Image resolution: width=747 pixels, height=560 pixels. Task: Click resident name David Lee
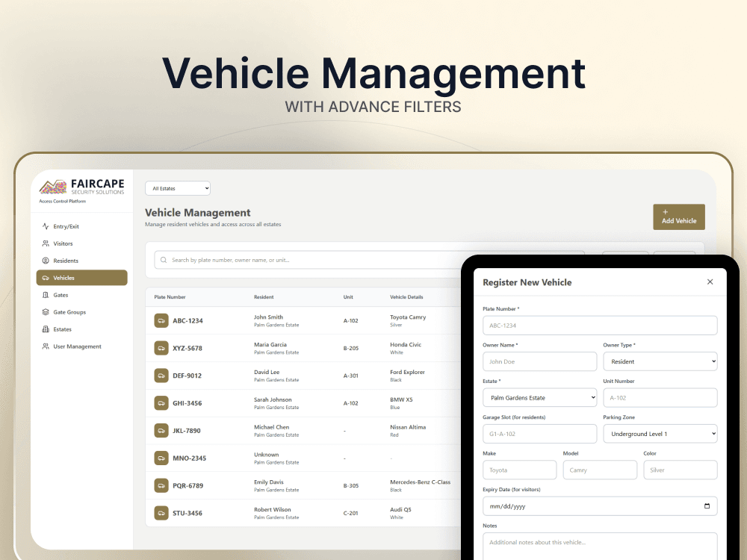point(267,372)
